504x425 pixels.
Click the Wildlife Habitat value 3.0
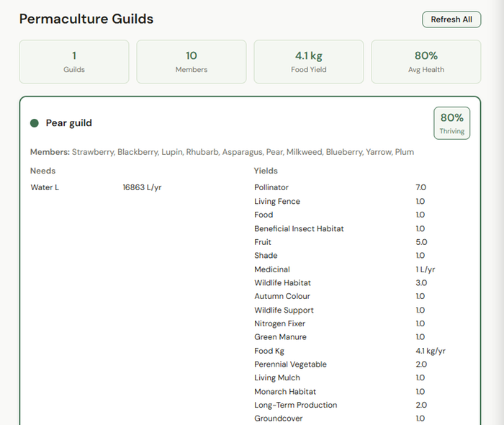(421, 283)
